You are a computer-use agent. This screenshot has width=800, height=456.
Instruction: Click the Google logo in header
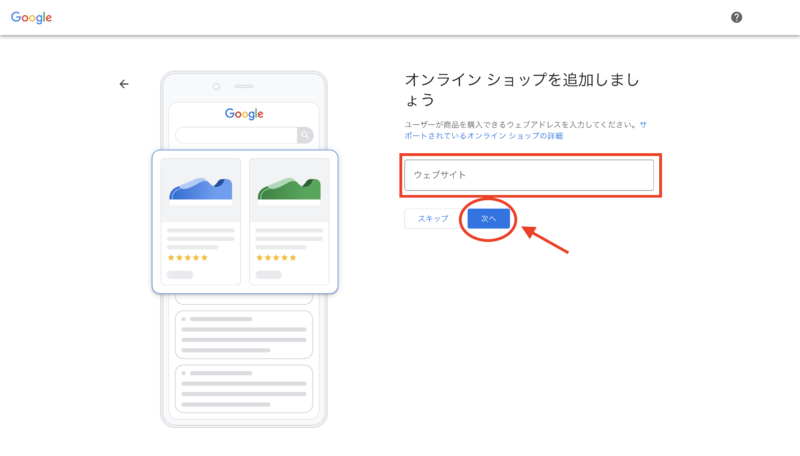32,17
